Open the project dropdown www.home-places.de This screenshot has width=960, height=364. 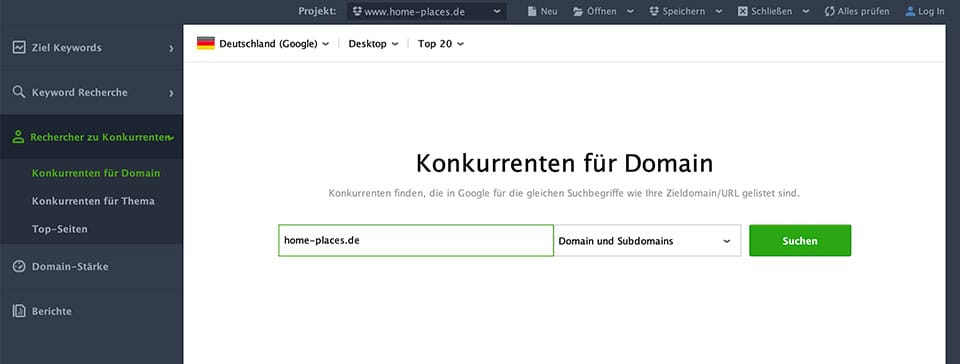pos(427,11)
